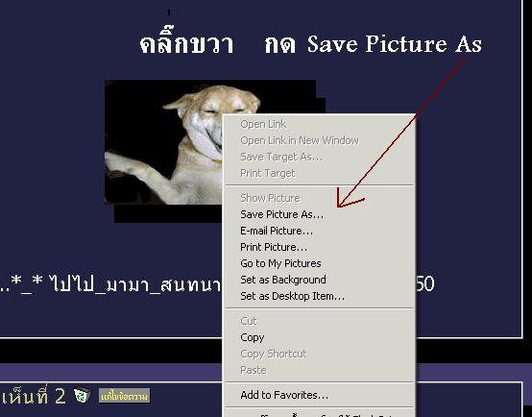Click the Paste menu entry

[319, 370]
